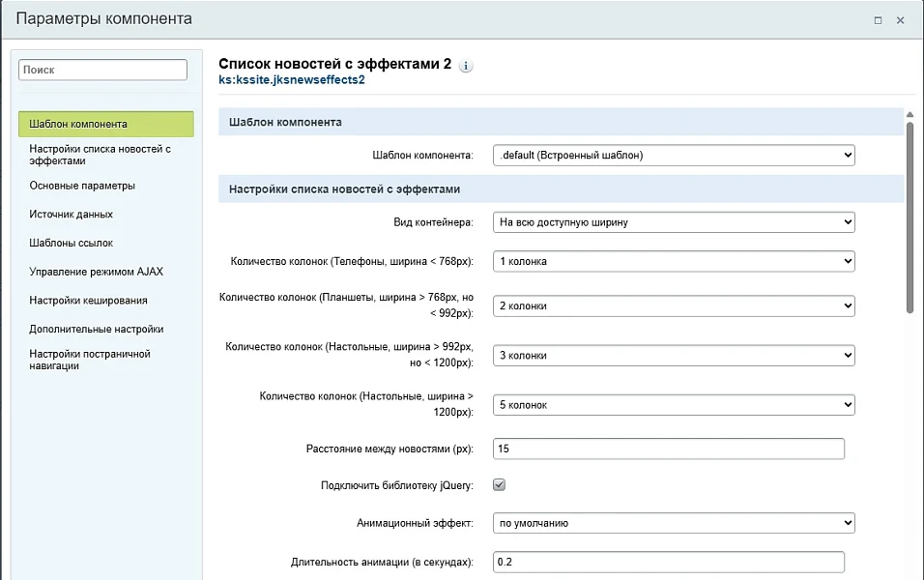924x580 pixels.
Task: Click the ks:kssite.jksnewseffects2 link
Action: (292, 80)
